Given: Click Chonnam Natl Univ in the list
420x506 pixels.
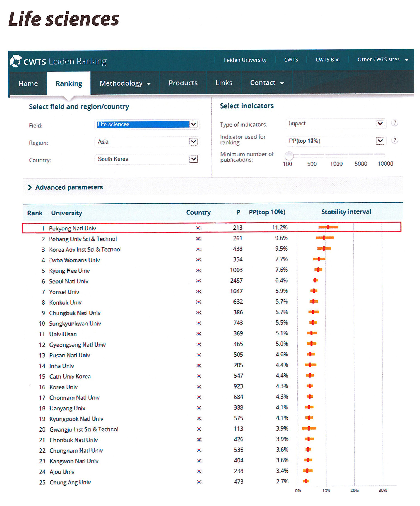Looking at the screenshot, I should click(74, 398).
